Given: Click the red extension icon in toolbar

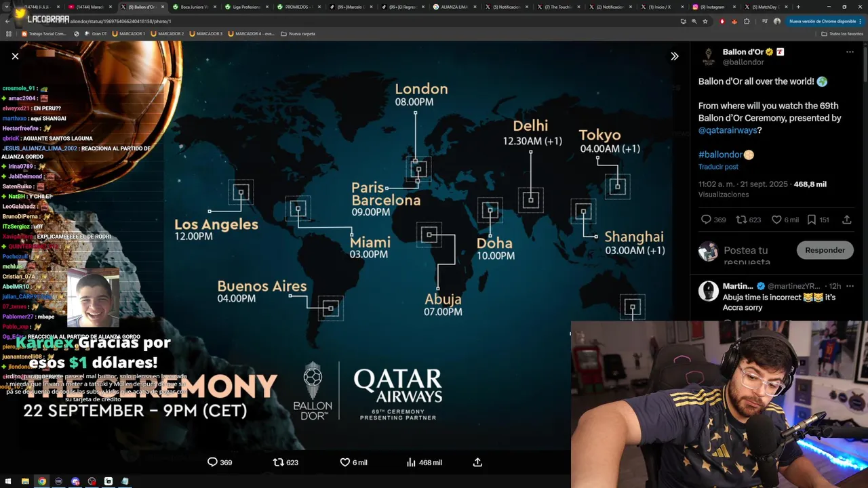Looking at the screenshot, I should (x=722, y=21).
